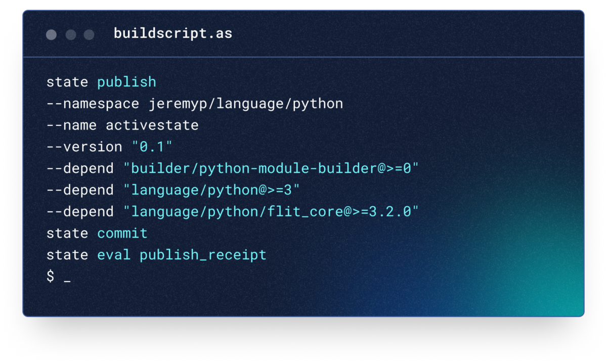This screenshot has width=607, height=364.
Task: Click the $ prompt symbol
Action: point(50,276)
